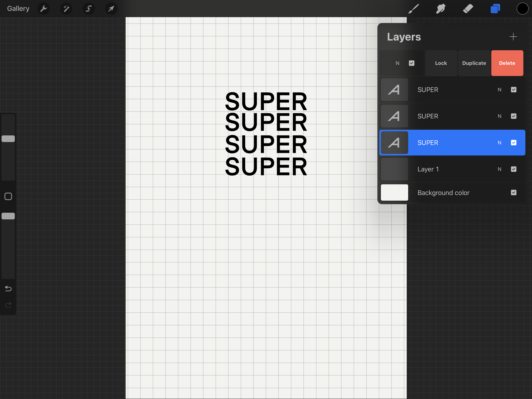
Task: Tap the undo arrow
Action: tap(8, 288)
